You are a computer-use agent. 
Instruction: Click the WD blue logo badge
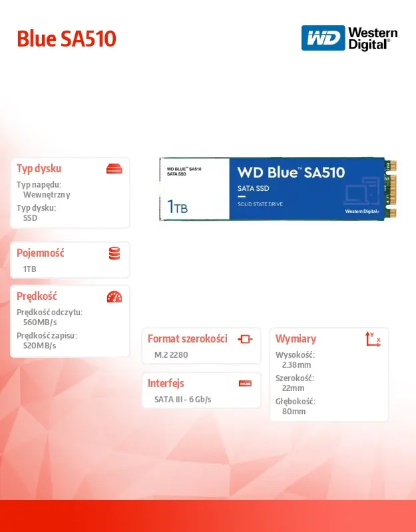[x=323, y=38]
